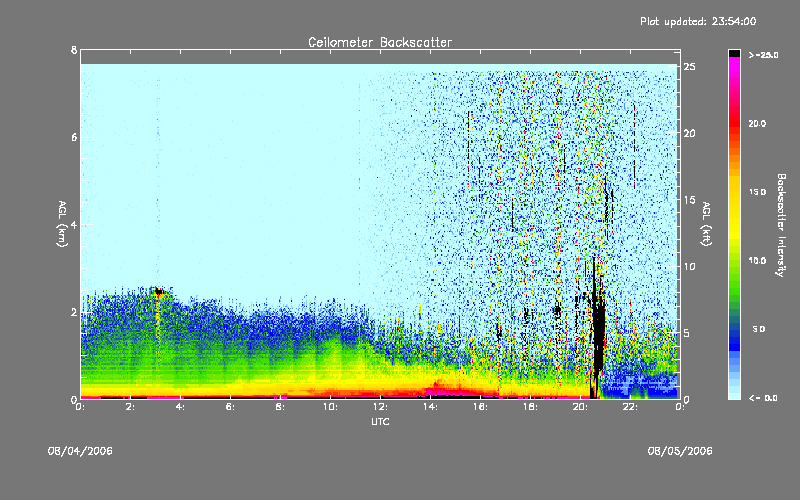Viewport: 800px width, 500px height.
Task: Click the 'Plot updated: 23:54:00' timestamp
Action: point(698,21)
